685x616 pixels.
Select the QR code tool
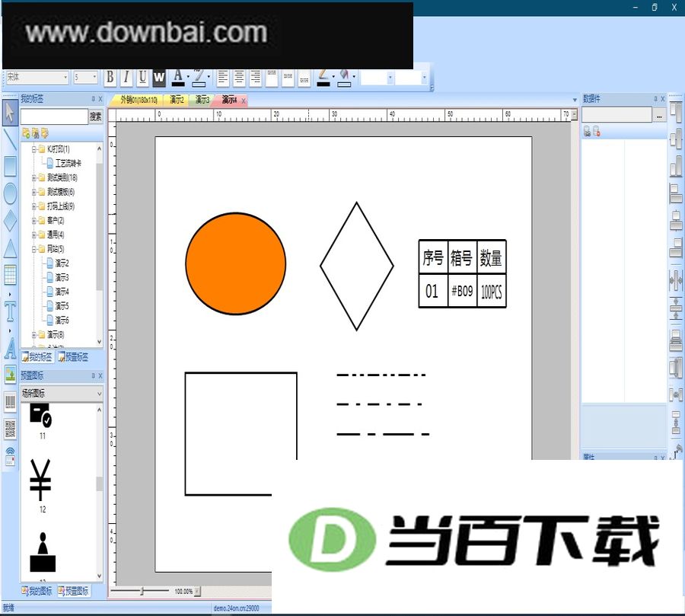click(x=10, y=429)
